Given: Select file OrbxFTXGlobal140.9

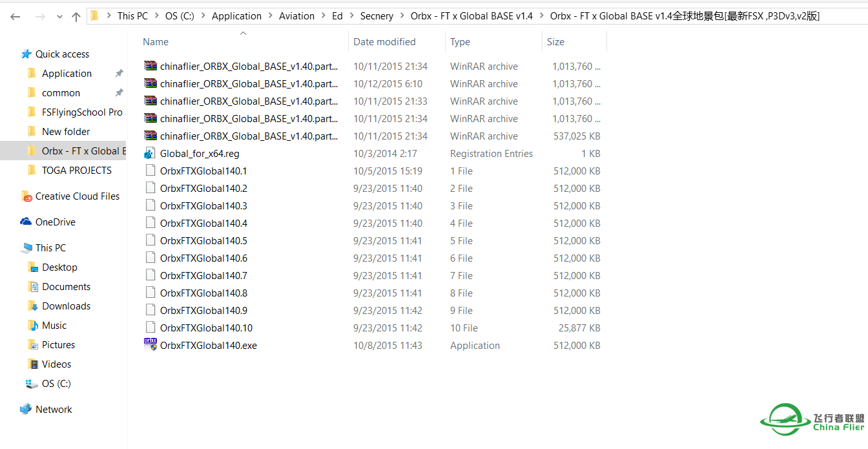Looking at the screenshot, I should 203,310.
